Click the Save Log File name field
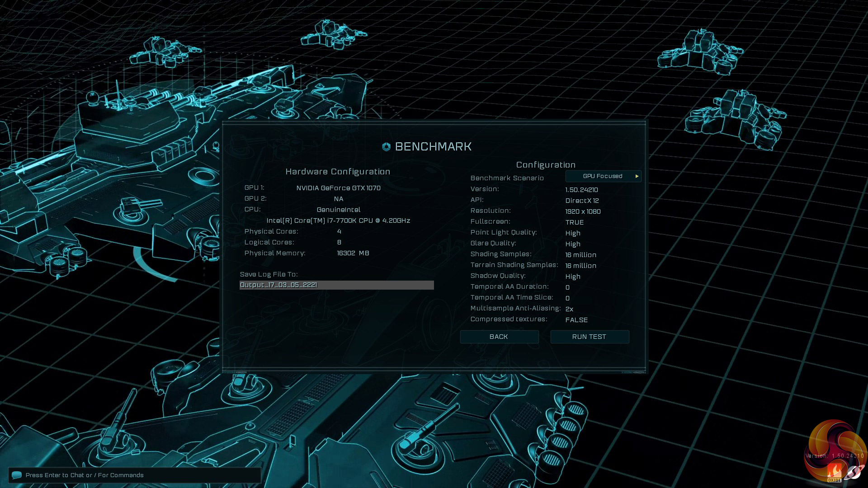 point(336,285)
